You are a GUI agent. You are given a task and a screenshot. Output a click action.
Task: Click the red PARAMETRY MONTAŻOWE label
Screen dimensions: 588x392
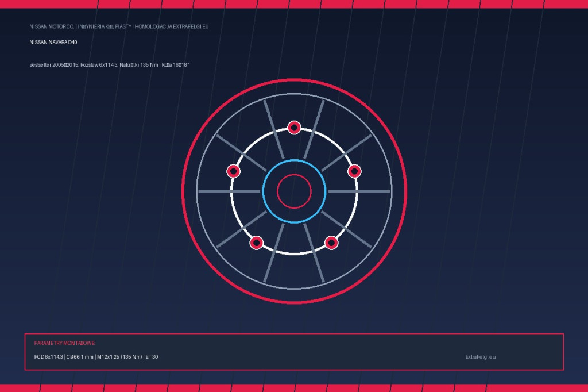point(65,343)
